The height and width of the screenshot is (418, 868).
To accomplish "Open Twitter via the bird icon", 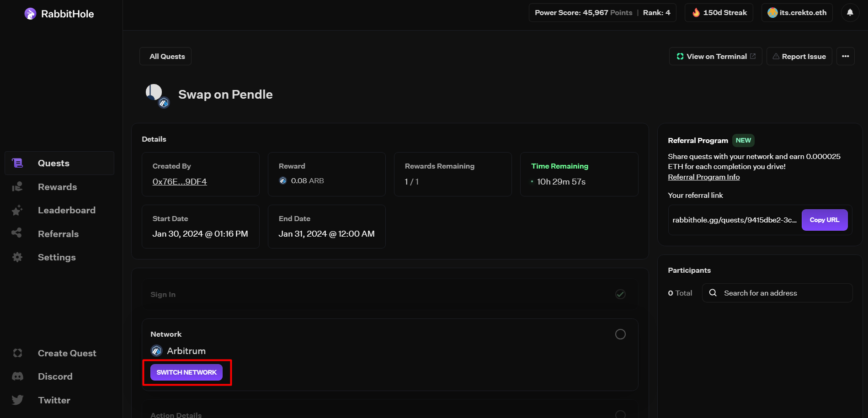I will click(17, 400).
